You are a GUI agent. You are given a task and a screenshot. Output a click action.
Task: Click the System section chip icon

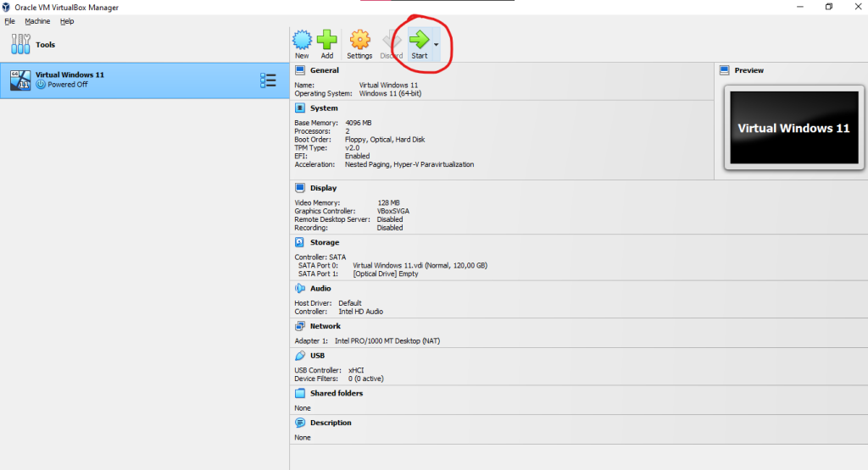pyautogui.click(x=300, y=108)
